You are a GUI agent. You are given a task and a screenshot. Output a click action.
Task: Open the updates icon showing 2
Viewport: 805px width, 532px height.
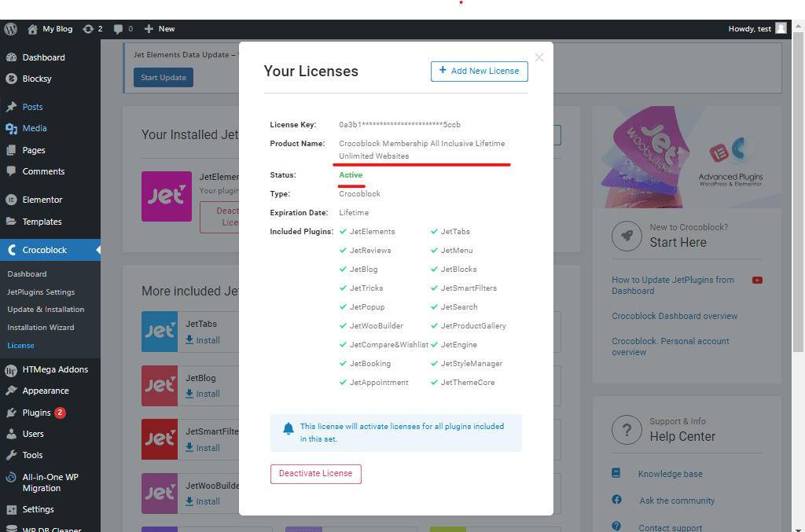[x=88, y=29]
